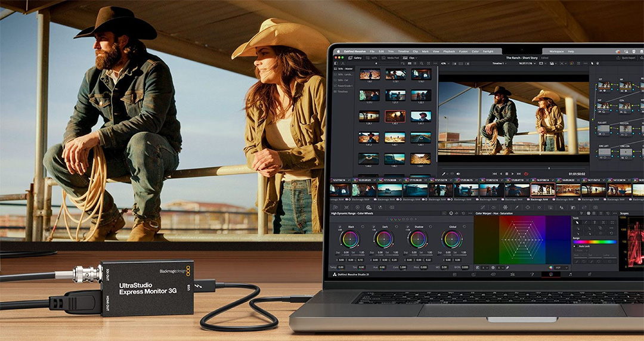Click the gallery search icon

[422, 63]
